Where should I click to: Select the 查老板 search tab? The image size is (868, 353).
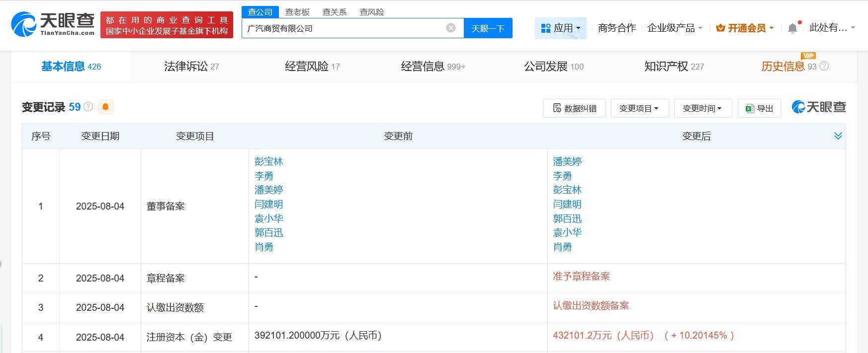click(x=297, y=12)
